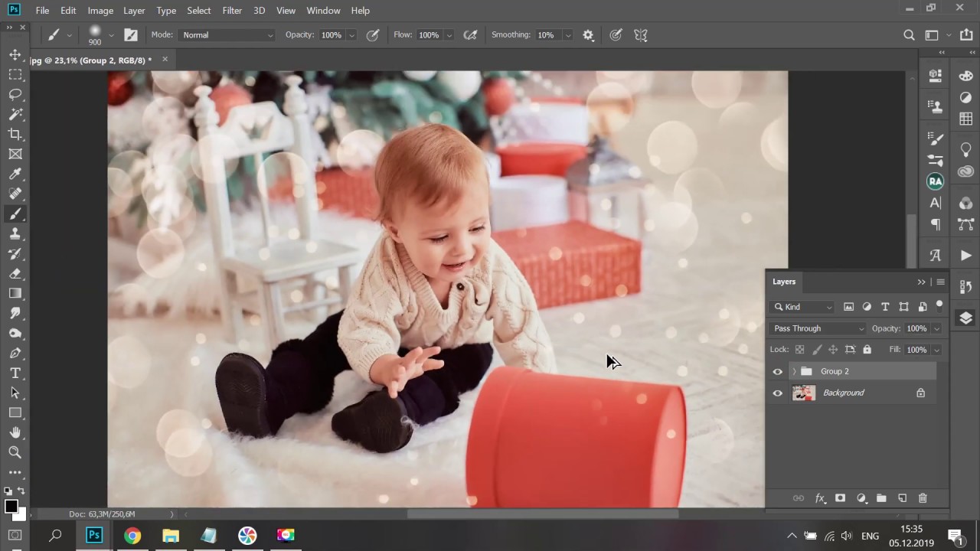Open the brush settings panel icon
This screenshot has width=980, height=551.
point(131,34)
